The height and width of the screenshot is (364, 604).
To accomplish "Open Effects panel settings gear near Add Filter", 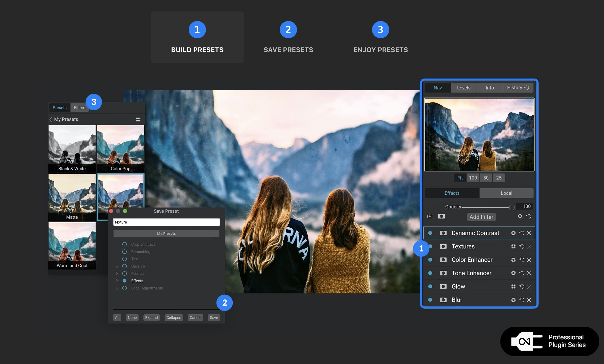I will [x=520, y=216].
